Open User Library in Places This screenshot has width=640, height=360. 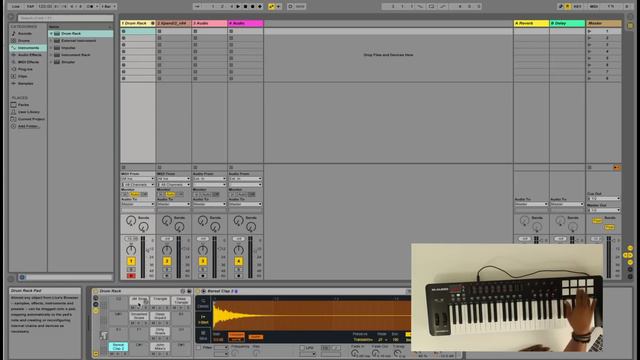[28, 112]
